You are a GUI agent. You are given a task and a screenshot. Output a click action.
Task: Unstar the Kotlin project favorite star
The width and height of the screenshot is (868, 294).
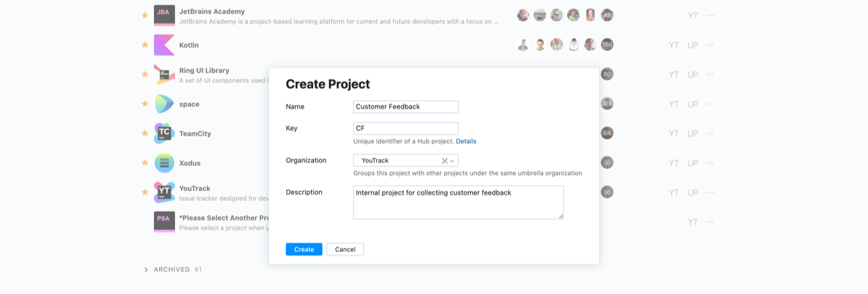pyautogui.click(x=145, y=45)
